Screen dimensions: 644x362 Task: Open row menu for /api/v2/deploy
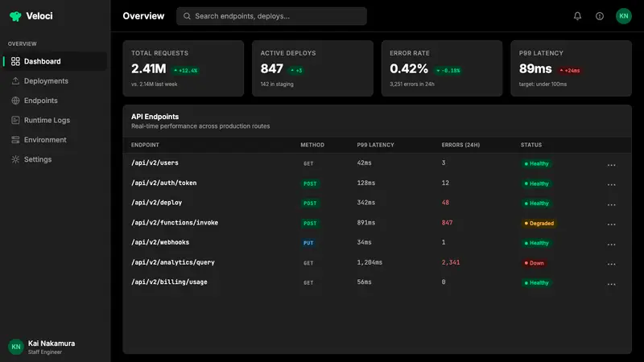click(611, 204)
